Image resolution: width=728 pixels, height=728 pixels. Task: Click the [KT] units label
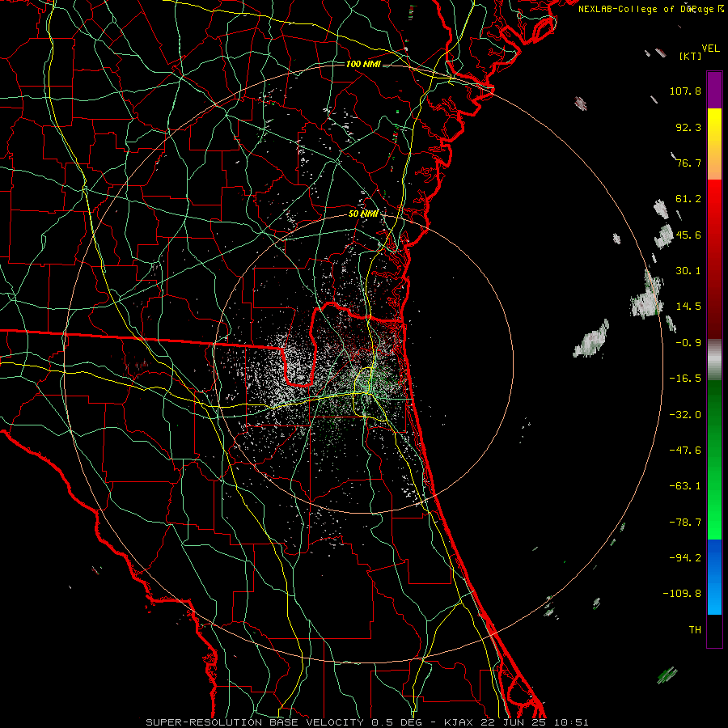(x=690, y=56)
